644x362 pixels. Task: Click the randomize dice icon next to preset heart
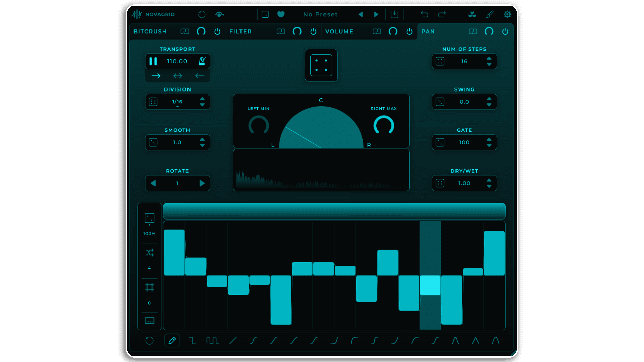coord(265,14)
